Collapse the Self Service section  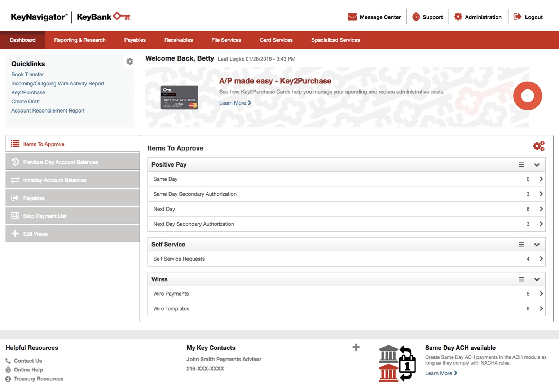[x=537, y=245]
